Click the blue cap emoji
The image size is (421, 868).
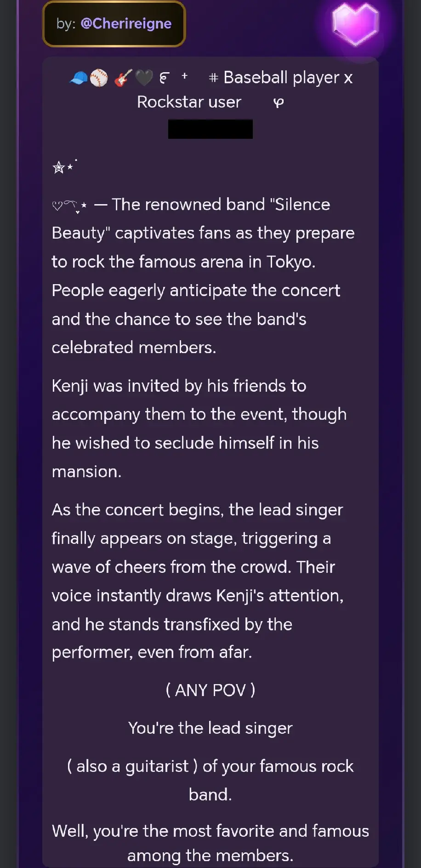click(x=79, y=78)
